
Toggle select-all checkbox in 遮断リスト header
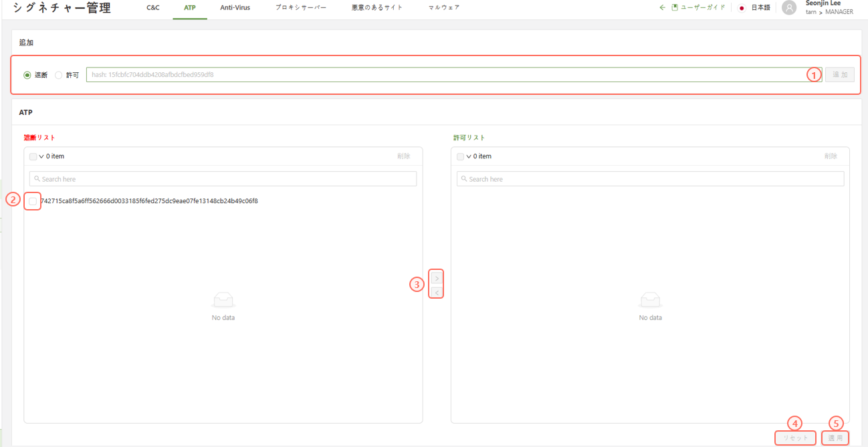33,156
